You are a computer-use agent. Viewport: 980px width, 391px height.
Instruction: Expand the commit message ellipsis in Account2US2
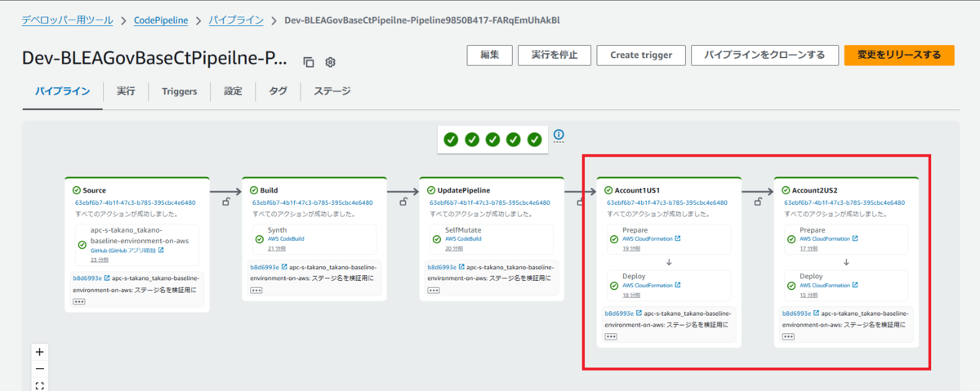tap(788, 336)
